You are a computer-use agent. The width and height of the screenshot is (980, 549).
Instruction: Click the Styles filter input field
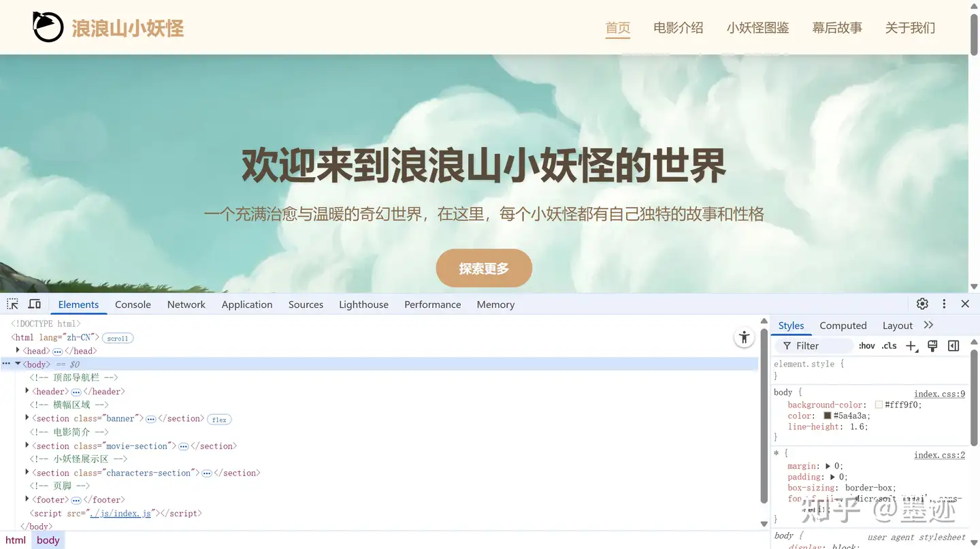pos(814,346)
